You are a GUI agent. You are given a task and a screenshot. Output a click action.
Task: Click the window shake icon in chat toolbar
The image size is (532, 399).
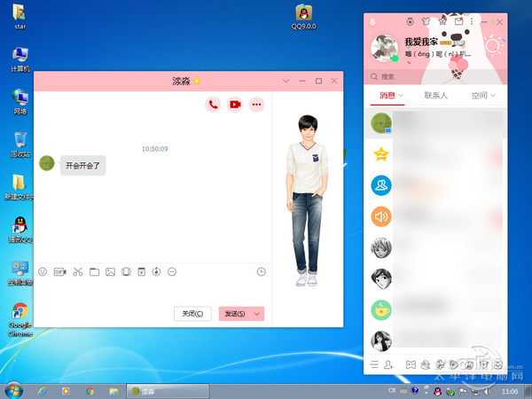click(x=126, y=272)
